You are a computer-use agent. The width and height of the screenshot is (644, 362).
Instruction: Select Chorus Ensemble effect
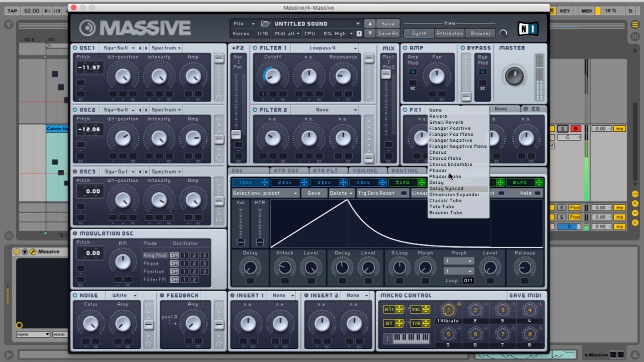pyautogui.click(x=450, y=164)
